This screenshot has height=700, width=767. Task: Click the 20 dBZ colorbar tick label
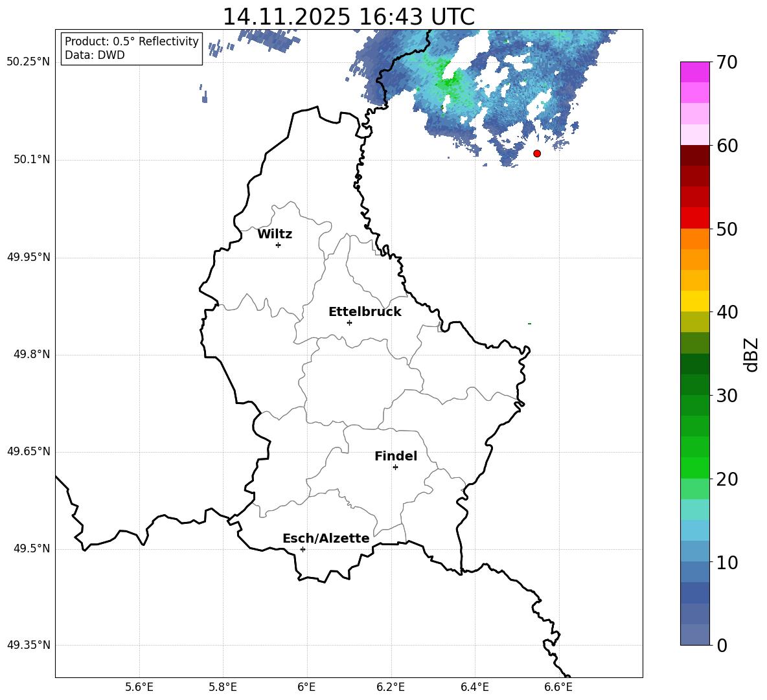(727, 479)
